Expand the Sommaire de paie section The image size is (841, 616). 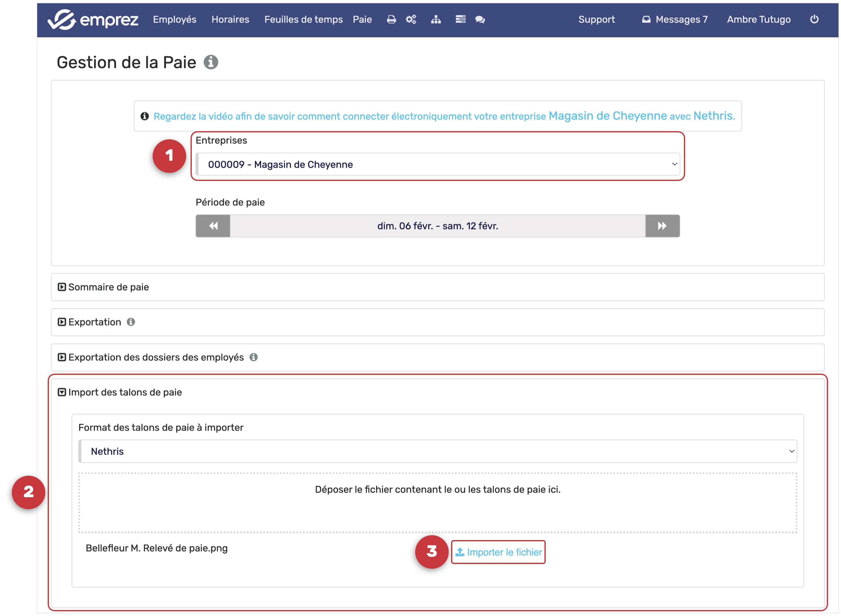click(108, 287)
